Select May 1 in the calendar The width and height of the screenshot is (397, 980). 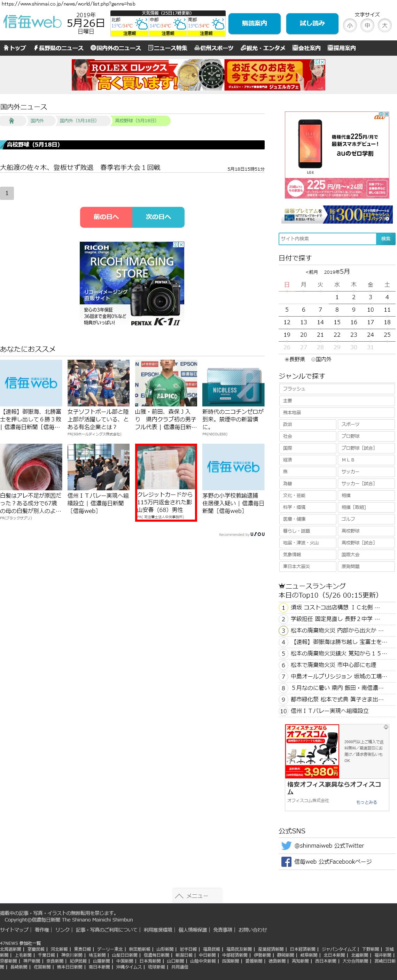click(x=337, y=297)
